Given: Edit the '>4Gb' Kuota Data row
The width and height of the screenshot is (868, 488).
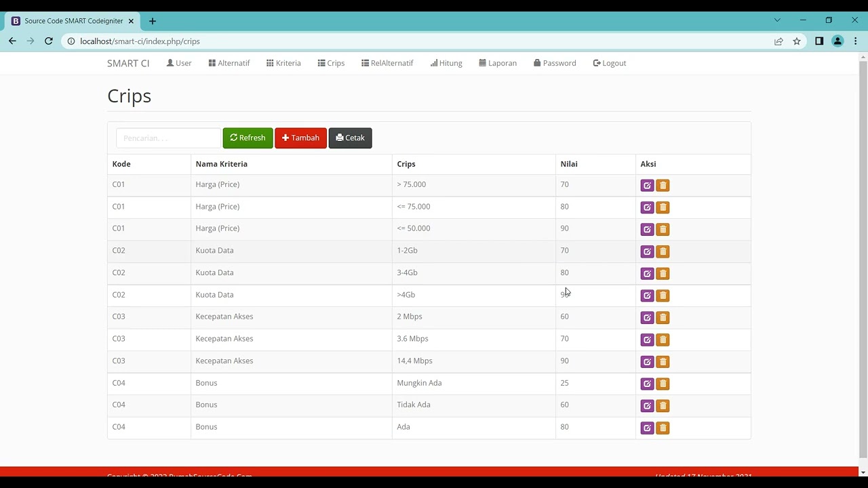Looking at the screenshot, I should 647,296.
